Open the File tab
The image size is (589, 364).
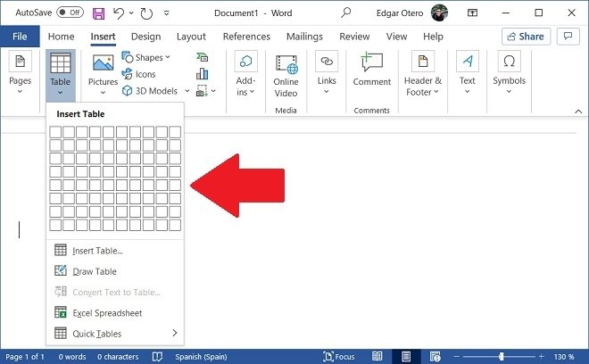[x=20, y=37]
